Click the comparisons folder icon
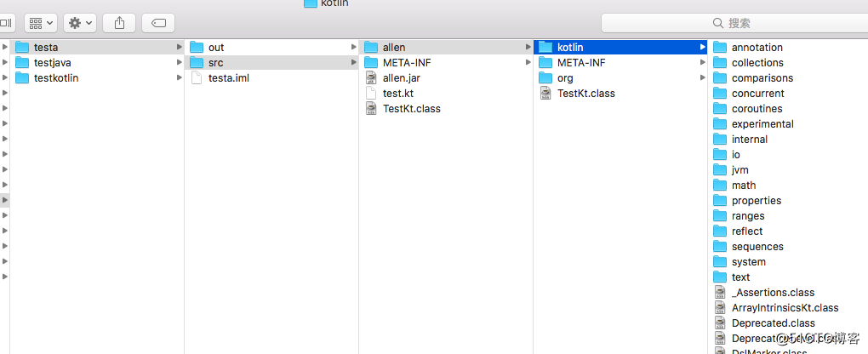The width and height of the screenshot is (868, 354). pos(720,77)
